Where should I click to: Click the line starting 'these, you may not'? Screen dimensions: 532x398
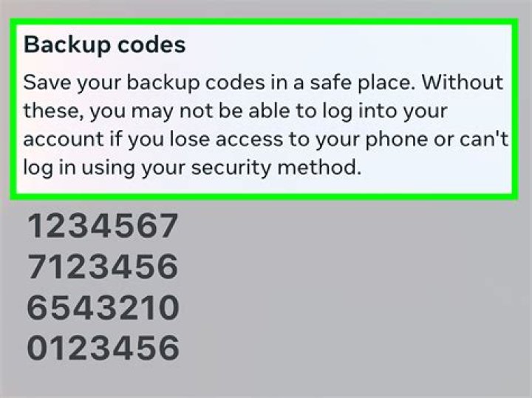coord(235,111)
